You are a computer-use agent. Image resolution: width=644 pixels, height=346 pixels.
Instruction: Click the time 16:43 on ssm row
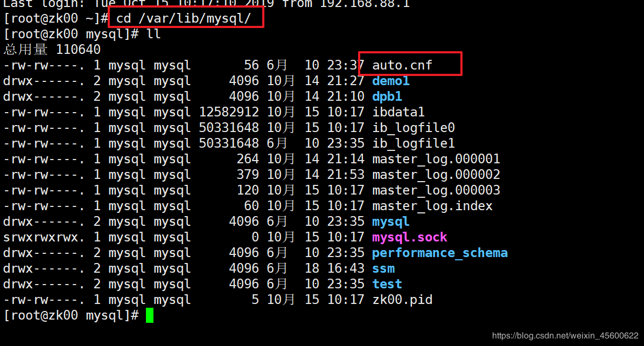(x=345, y=268)
